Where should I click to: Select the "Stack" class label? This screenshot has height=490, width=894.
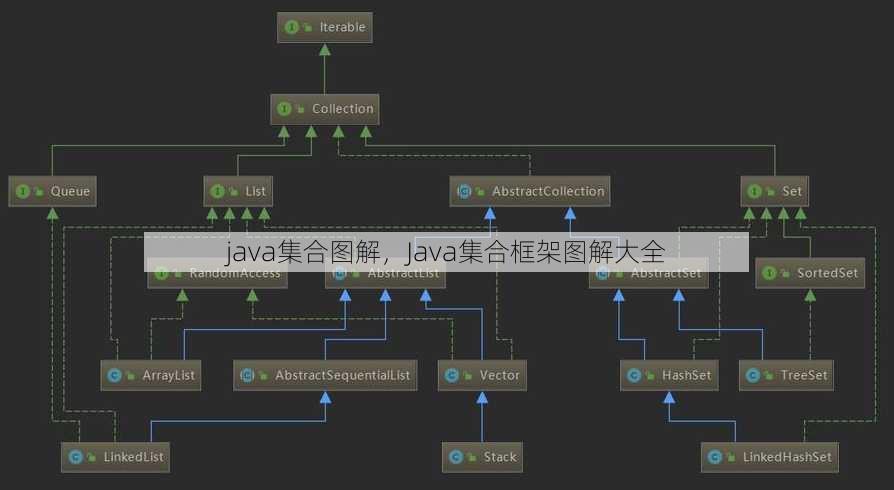coord(500,457)
